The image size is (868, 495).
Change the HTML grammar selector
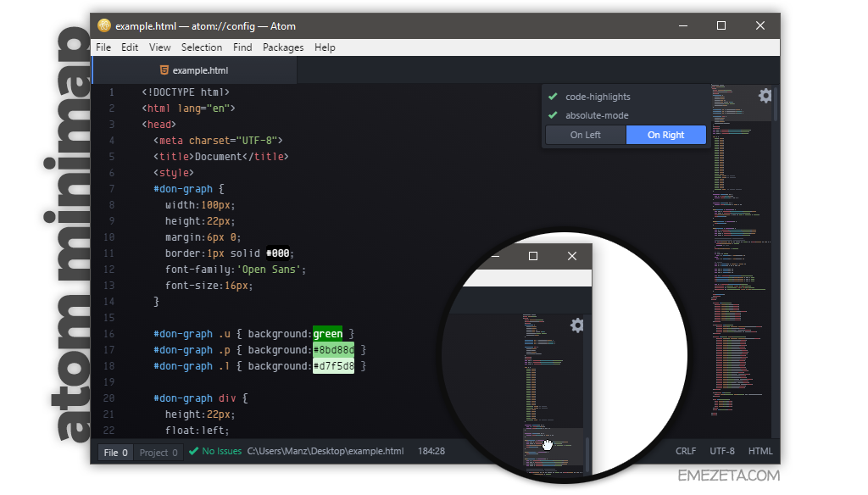(x=760, y=451)
